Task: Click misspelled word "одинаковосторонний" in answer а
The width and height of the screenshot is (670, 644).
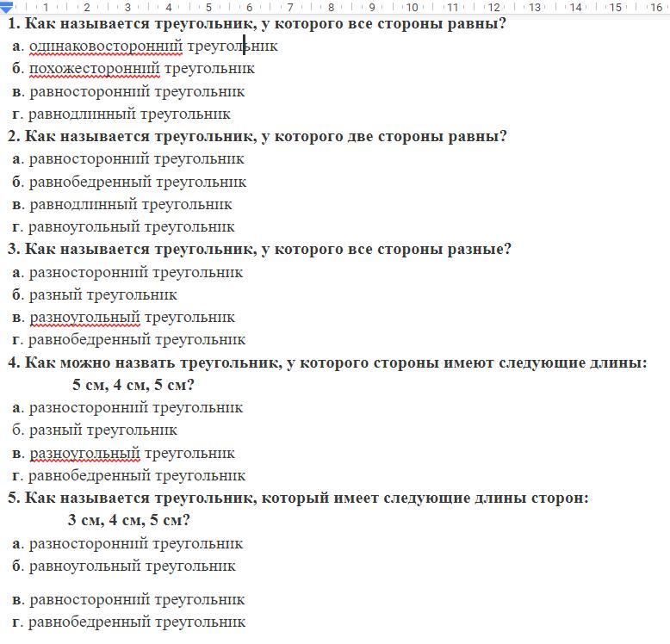Action: pos(106,46)
